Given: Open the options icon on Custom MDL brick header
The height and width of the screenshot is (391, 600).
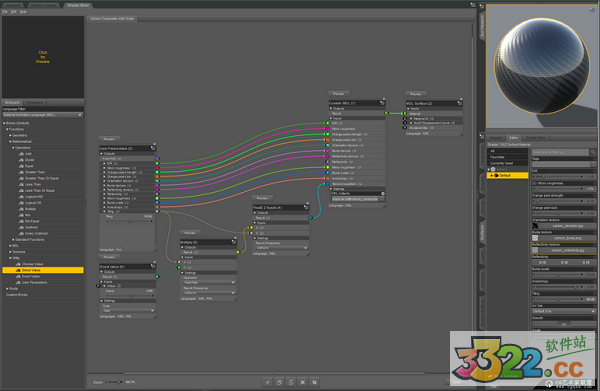Looking at the screenshot, I should [x=382, y=103].
